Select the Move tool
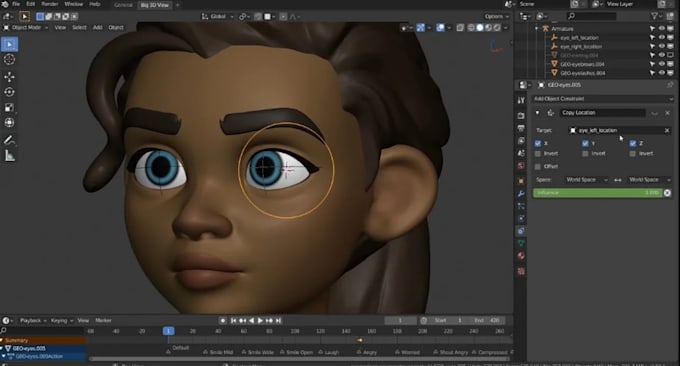This screenshot has width=680, height=366. coord(10,77)
